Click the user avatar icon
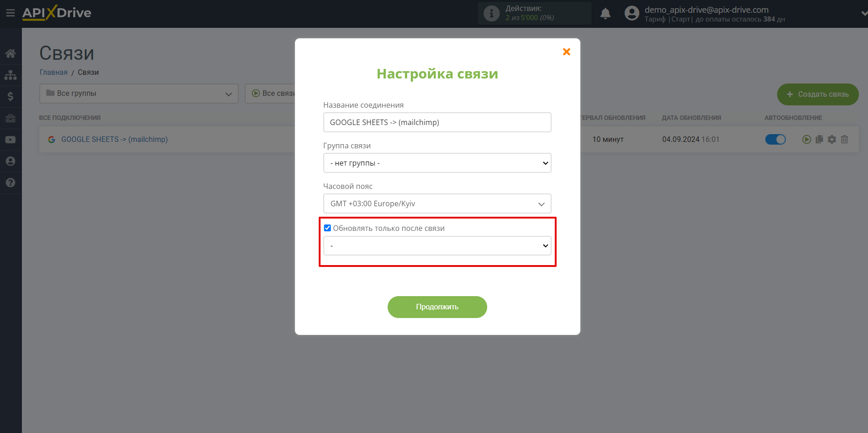Viewport: 868px width, 433px height. point(632,13)
